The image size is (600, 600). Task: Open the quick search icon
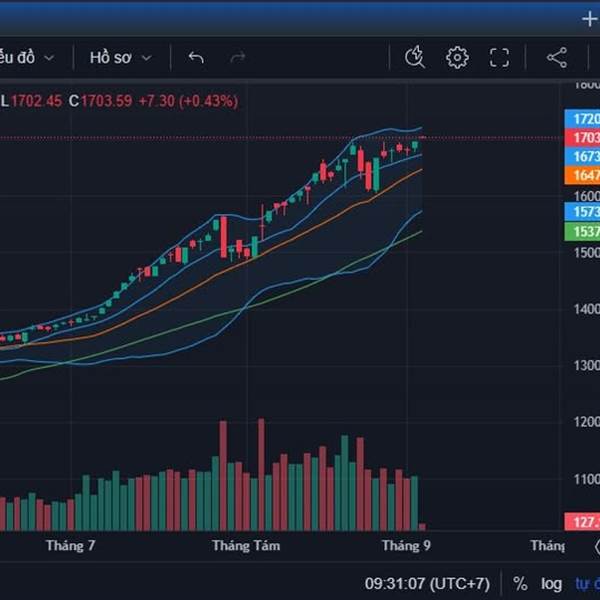pyautogui.click(x=415, y=58)
